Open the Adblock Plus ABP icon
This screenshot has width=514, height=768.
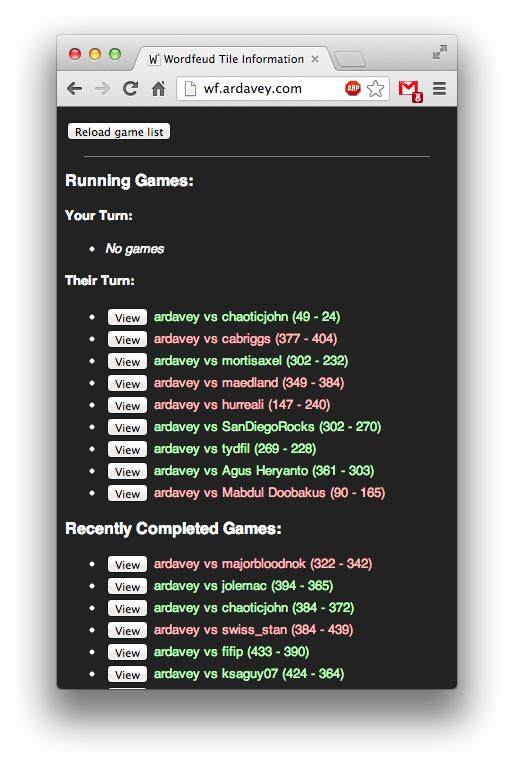353,89
